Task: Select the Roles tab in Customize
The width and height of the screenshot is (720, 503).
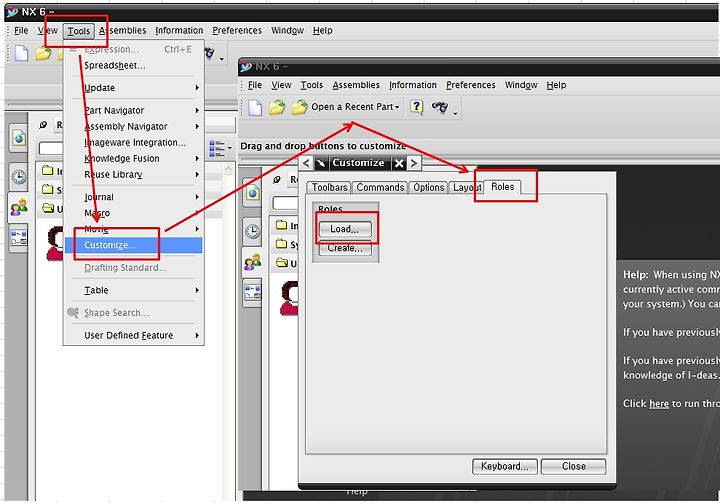Action: 502,187
